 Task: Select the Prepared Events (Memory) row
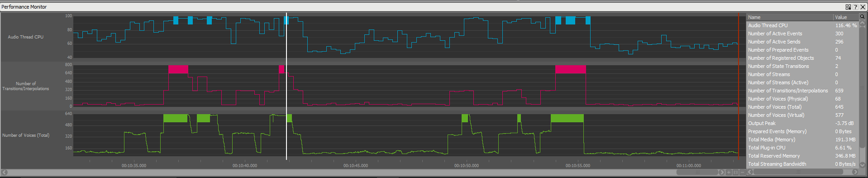(802, 131)
